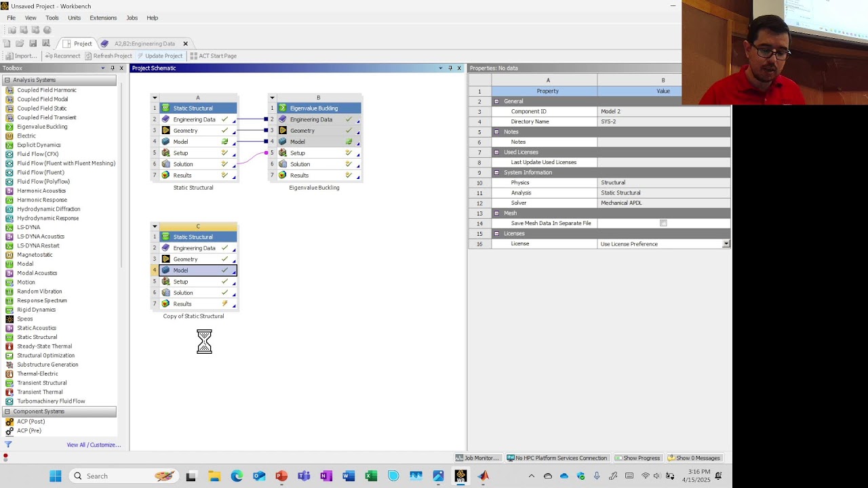Select Setup cell in system A
Image resolution: width=868 pixels, height=488 pixels.
[x=198, y=153]
